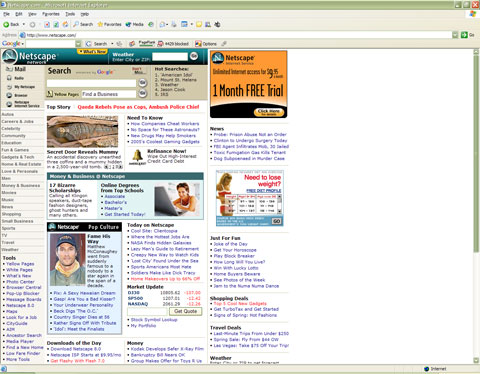Click the Get Quote button
The width and height of the screenshot is (480, 374).
point(186,311)
